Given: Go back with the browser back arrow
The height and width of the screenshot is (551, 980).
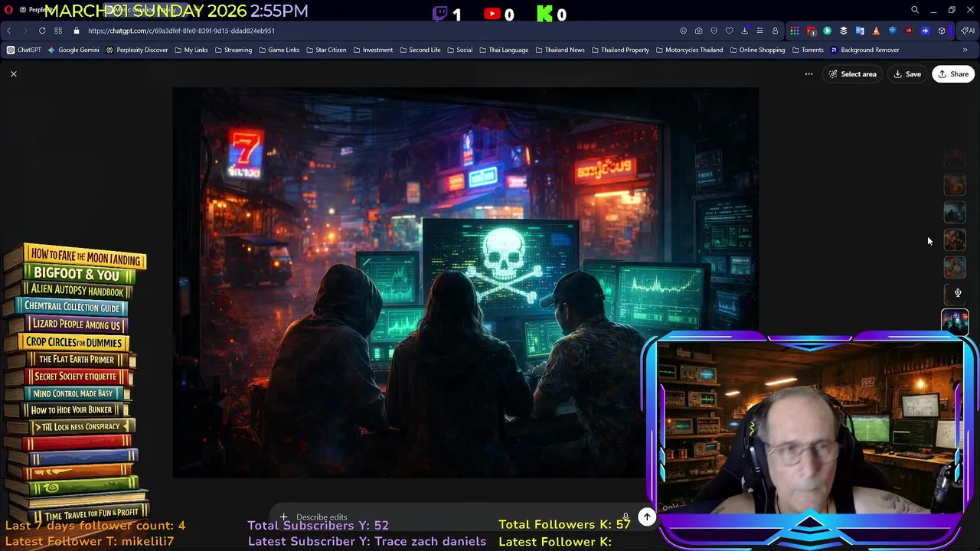Looking at the screenshot, I should click(x=8, y=31).
